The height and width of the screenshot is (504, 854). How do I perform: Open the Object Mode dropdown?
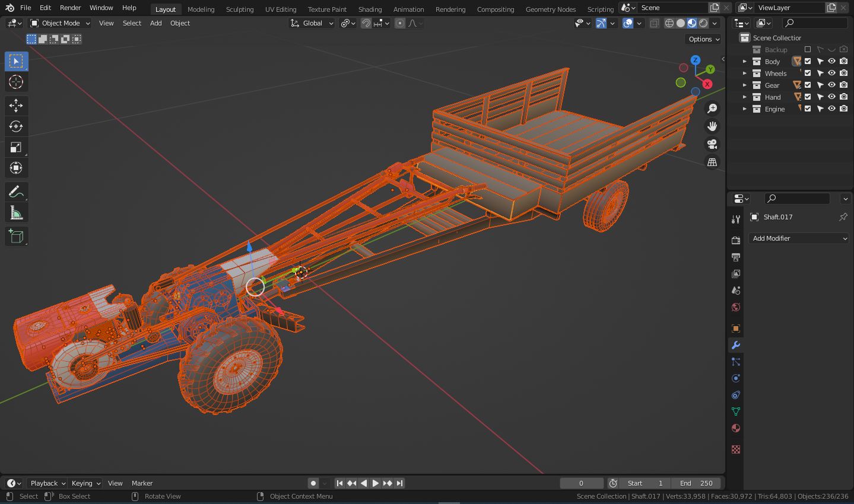pos(60,23)
